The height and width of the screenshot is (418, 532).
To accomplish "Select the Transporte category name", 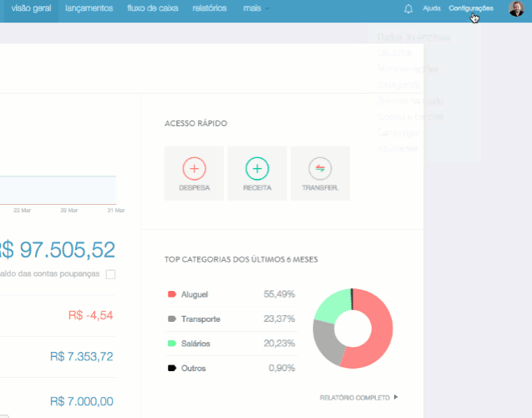I will 200,319.
